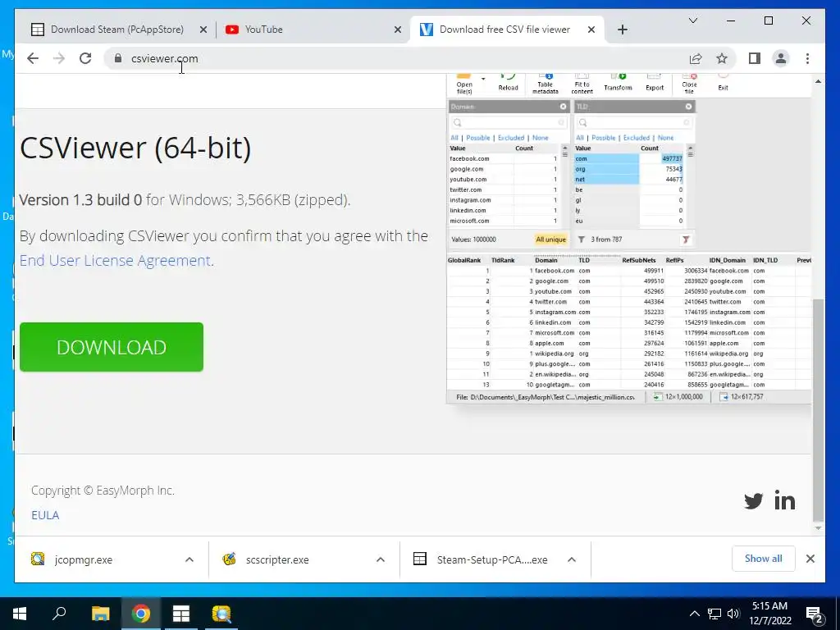Screen dimensions: 840x630
Task: Expand the tab search dropdown
Action: (692, 21)
